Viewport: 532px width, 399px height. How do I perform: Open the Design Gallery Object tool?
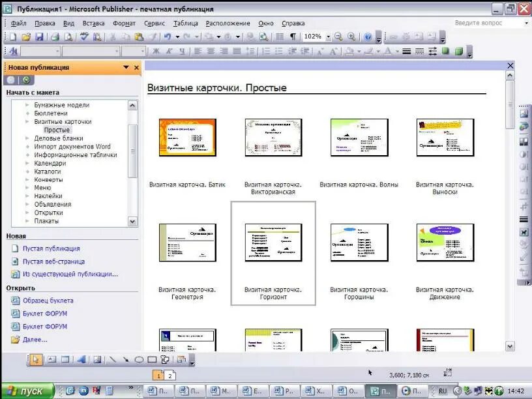(x=181, y=360)
